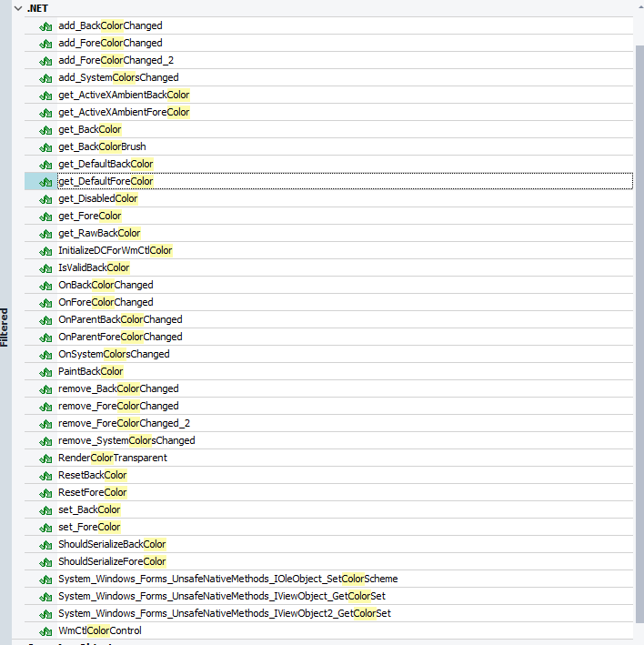This screenshot has width=644, height=645.
Task: Click the icon next to remove_BackColorChanged
Action: tap(45, 388)
